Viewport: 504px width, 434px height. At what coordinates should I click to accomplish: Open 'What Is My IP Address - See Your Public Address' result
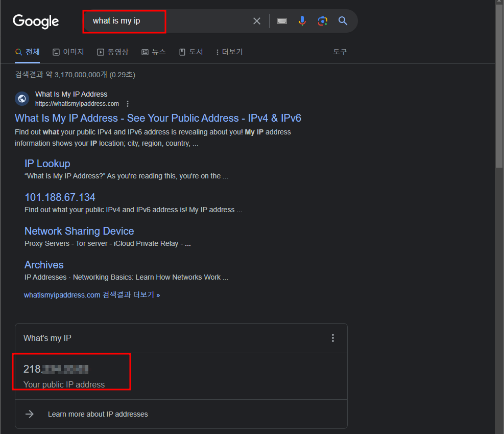(158, 118)
